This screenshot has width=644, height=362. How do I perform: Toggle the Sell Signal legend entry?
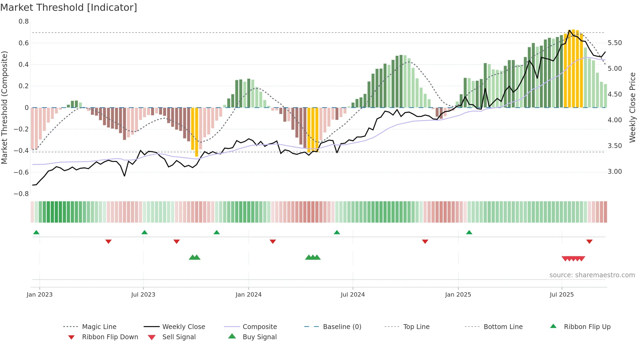[172, 337]
